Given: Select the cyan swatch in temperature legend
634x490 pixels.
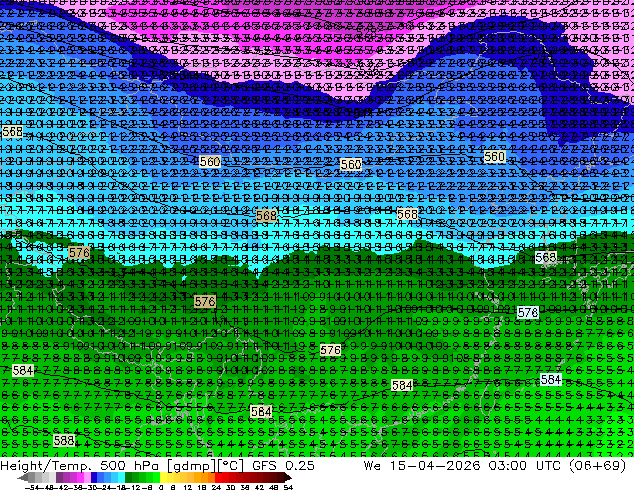Looking at the screenshot, I should [x=121, y=478].
